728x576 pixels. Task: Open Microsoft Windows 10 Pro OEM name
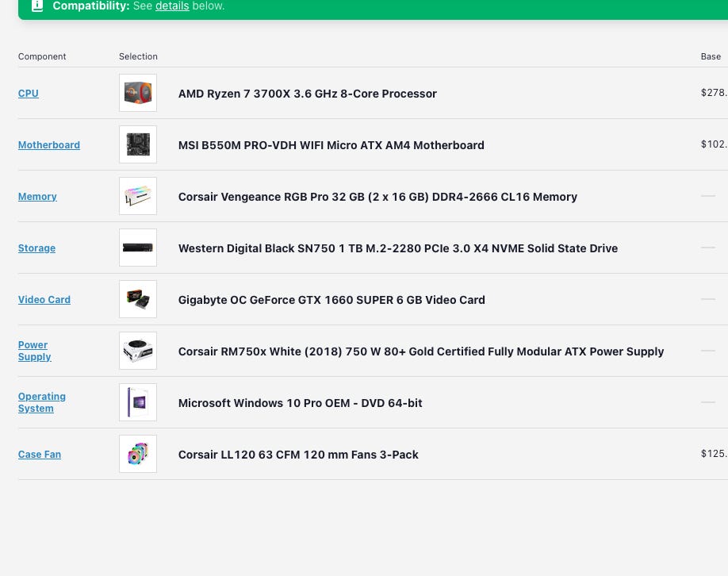tap(300, 403)
